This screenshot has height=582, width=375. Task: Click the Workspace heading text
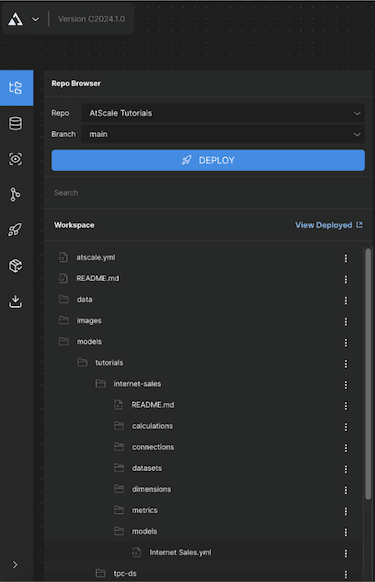click(x=74, y=225)
